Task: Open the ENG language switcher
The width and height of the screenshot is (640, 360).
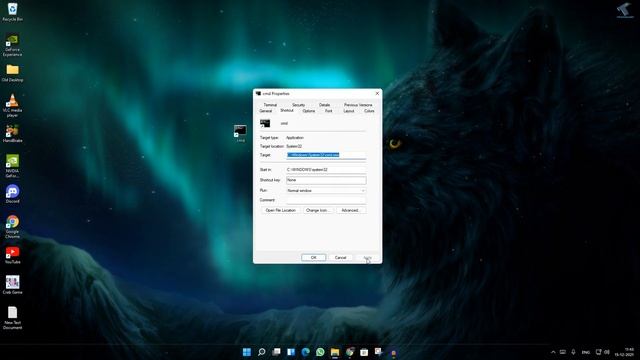Action: (x=586, y=352)
